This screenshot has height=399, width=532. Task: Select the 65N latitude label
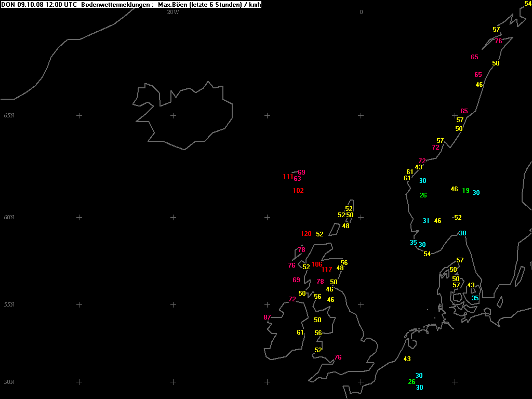(x=9, y=115)
